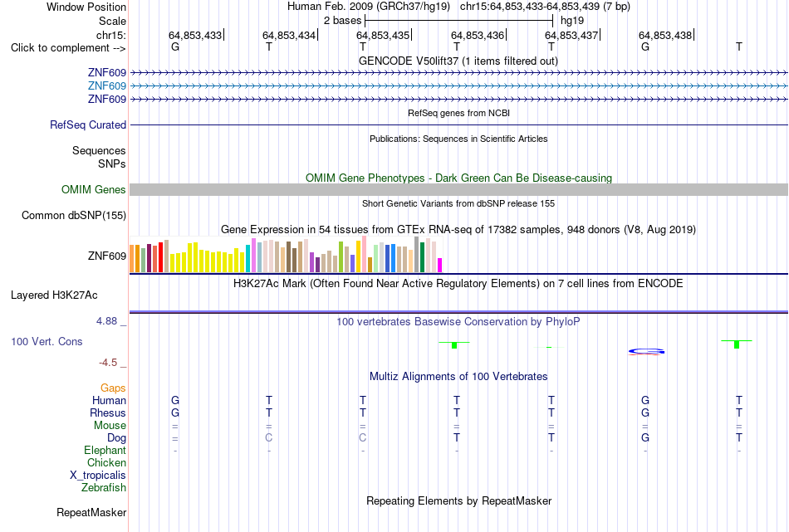Click the Sequences track label
Image resolution: width=789 pixels, height=532 pixels.
coord(99,150)
